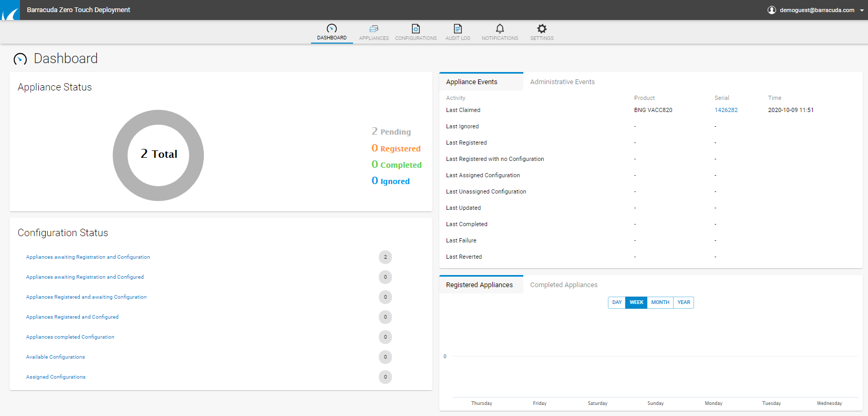Open Appliances awaiting Registration and Configuration
This screenshot has height=416, width=868.
tap(88, 257)
